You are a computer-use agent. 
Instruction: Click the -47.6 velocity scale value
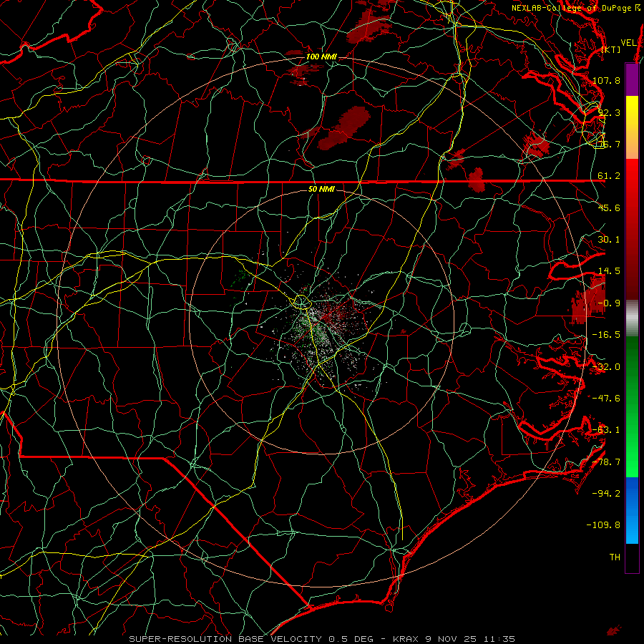coord(606,399)
